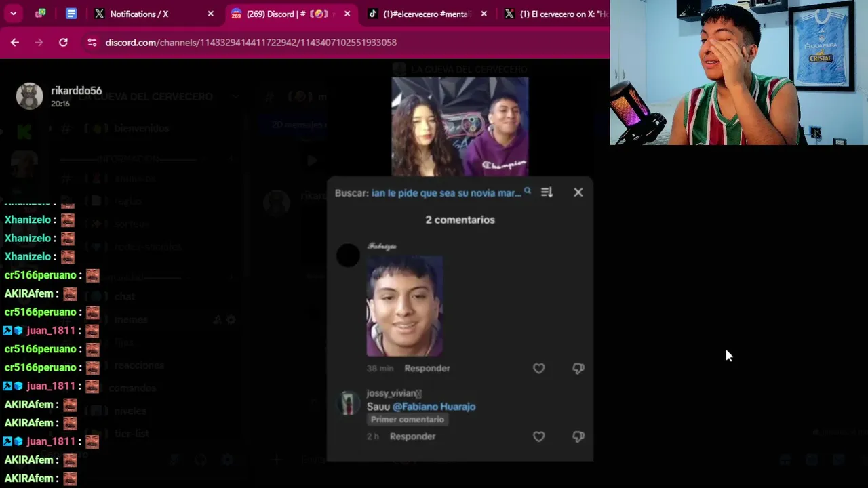868x488 pixels.
Task: Open the browser tab search dropdown
Action: tap(13, 14)
